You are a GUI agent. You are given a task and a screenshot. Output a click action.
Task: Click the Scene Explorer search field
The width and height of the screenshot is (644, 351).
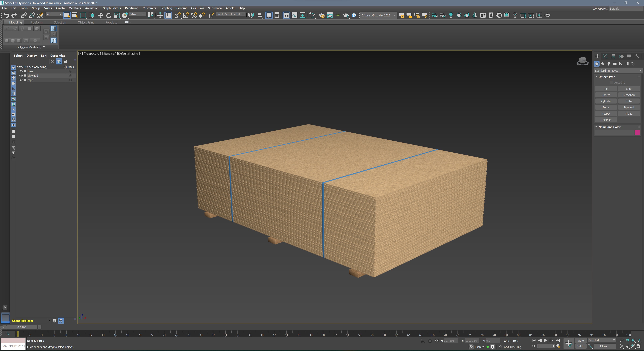coord(31,61)
